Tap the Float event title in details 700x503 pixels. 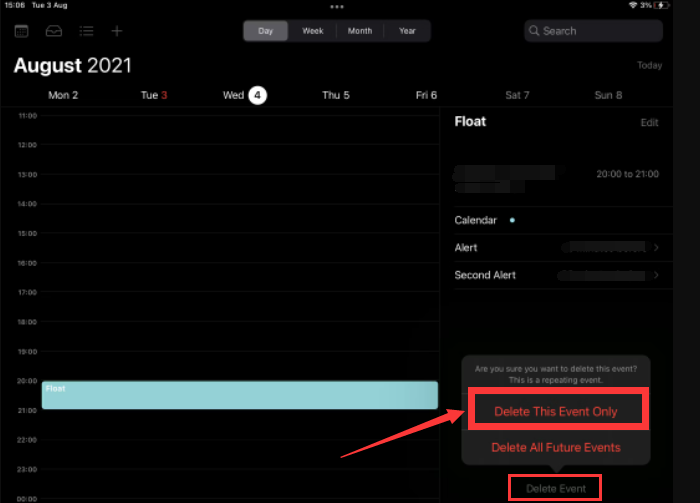[470, 121]
